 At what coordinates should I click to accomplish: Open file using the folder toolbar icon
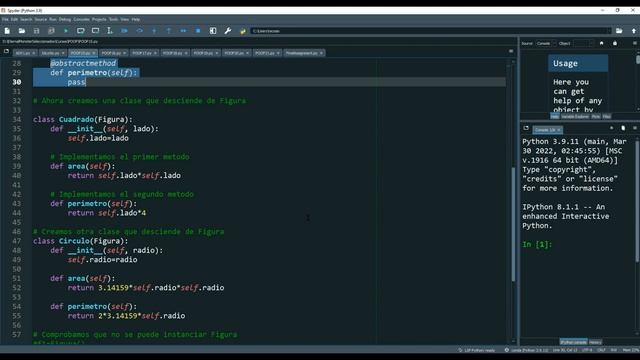click(x=22, y=31)
